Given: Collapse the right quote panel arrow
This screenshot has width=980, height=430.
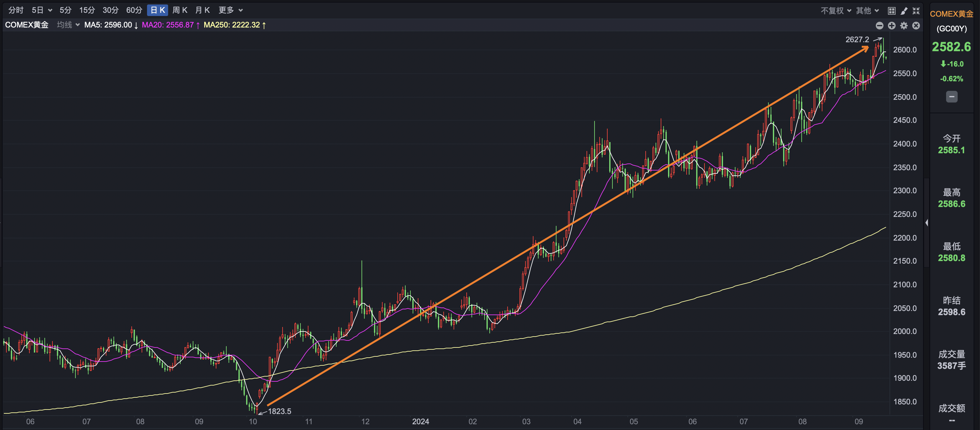Looking at the screenshot, I should point(927,223).
